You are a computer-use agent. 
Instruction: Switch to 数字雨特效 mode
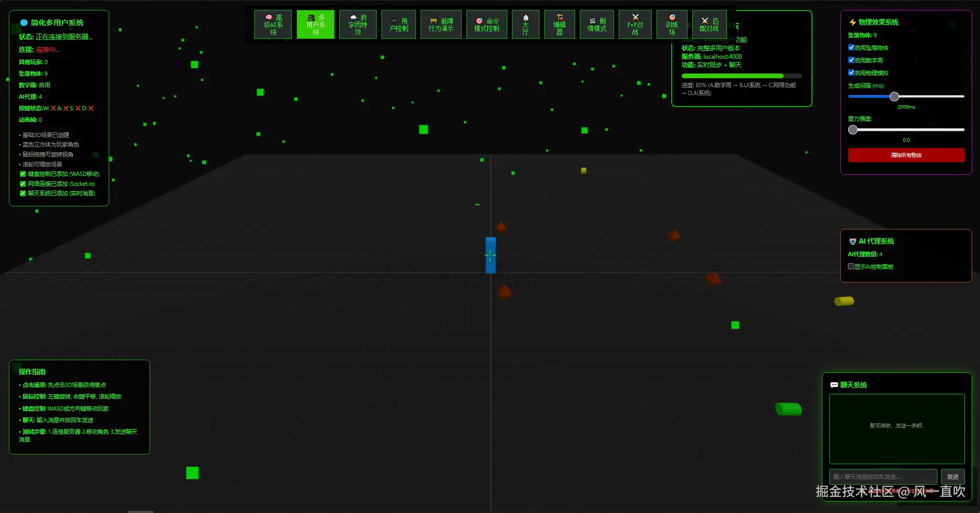[358, 25]
